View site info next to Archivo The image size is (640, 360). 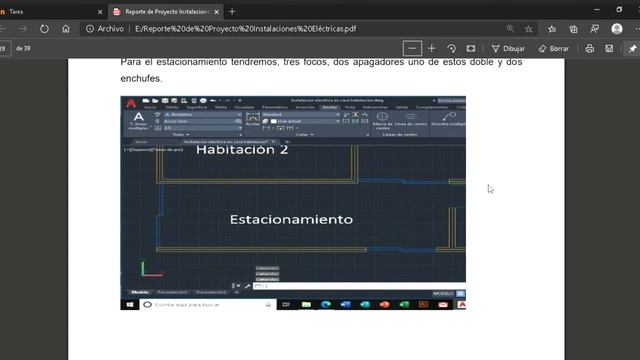point(90,29)
